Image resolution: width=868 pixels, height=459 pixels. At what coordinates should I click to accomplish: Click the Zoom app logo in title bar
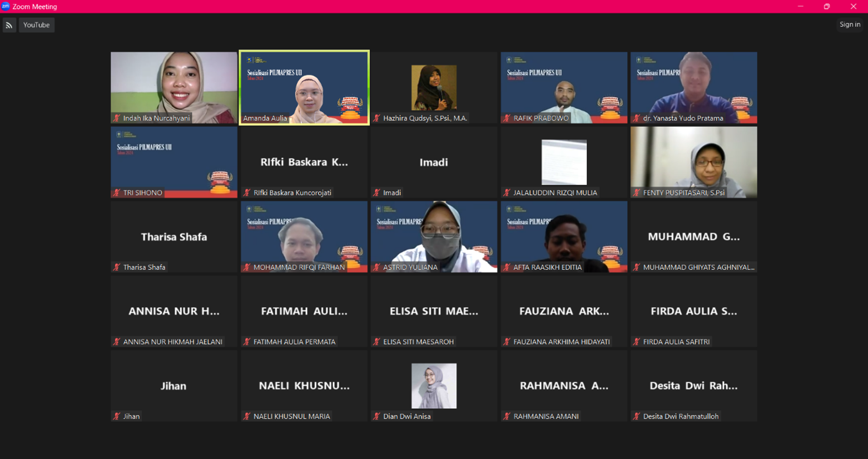point(6,7)
